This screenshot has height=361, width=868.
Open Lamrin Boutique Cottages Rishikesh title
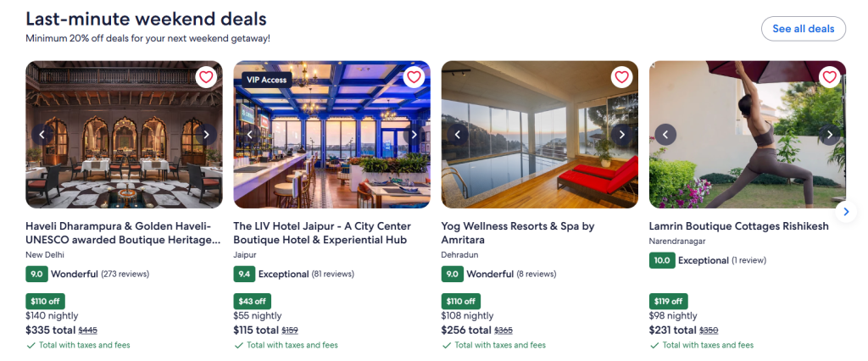740,226
